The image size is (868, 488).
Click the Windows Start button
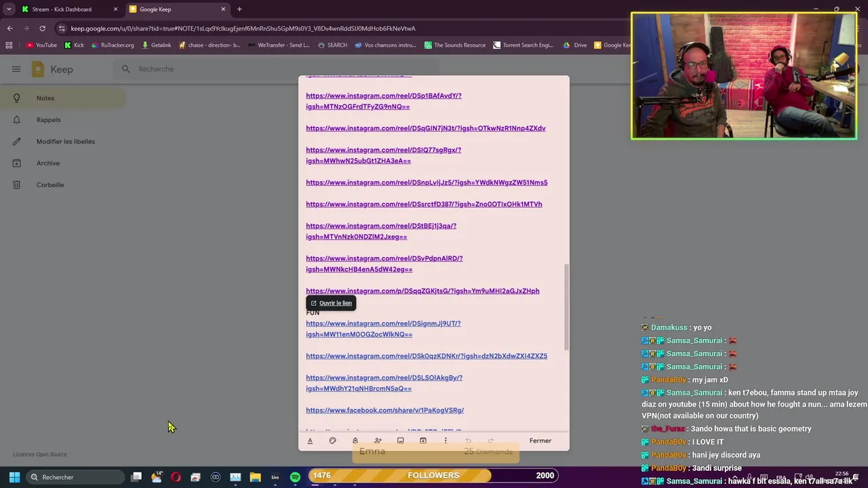pos(14,476)
